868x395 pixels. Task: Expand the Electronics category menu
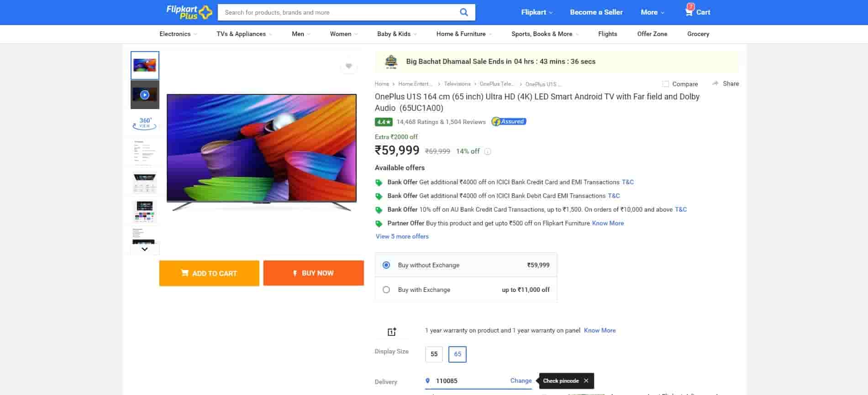tap(178, 34)
